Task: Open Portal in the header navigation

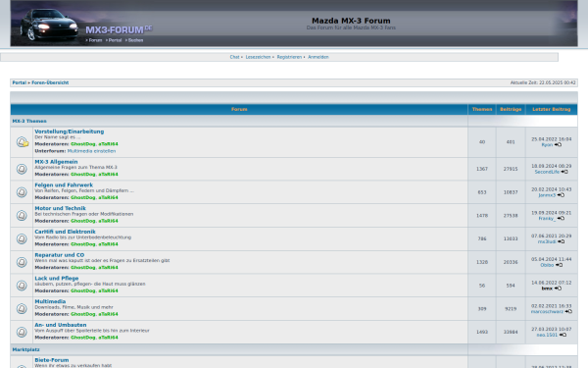Action: point(115,40)
